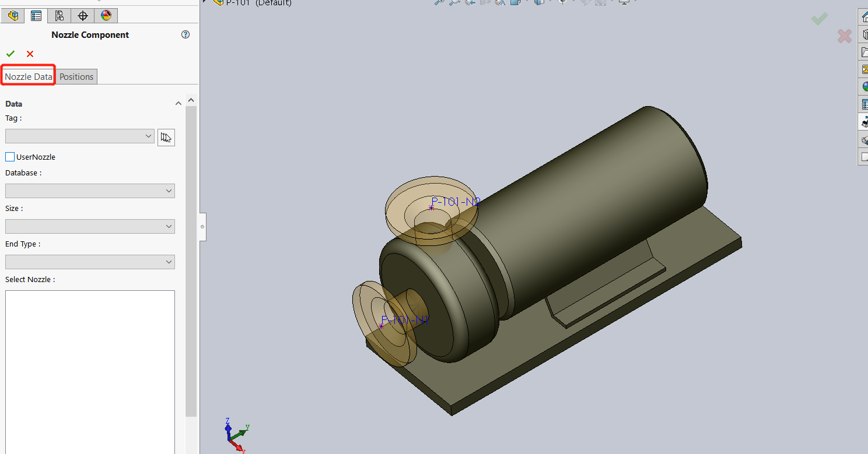Click the top nozzle flange in model
The height and width of the screenshot is (454, 868).
pos(432,212)
